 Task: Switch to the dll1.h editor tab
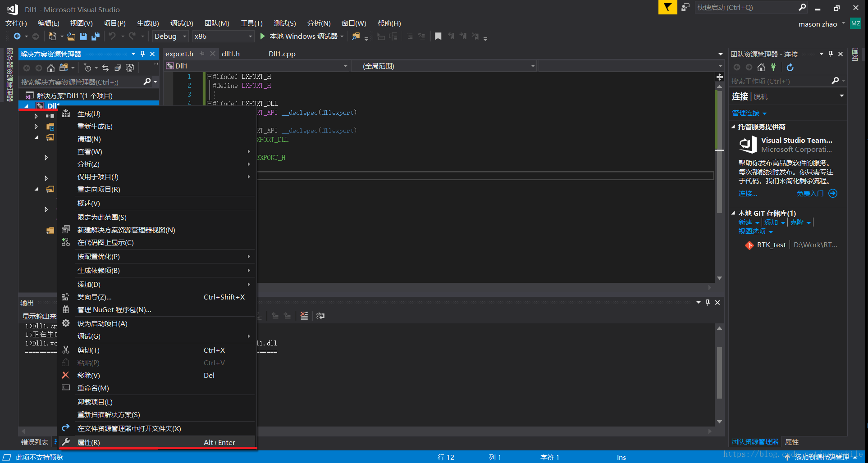[x=231, y=54]
